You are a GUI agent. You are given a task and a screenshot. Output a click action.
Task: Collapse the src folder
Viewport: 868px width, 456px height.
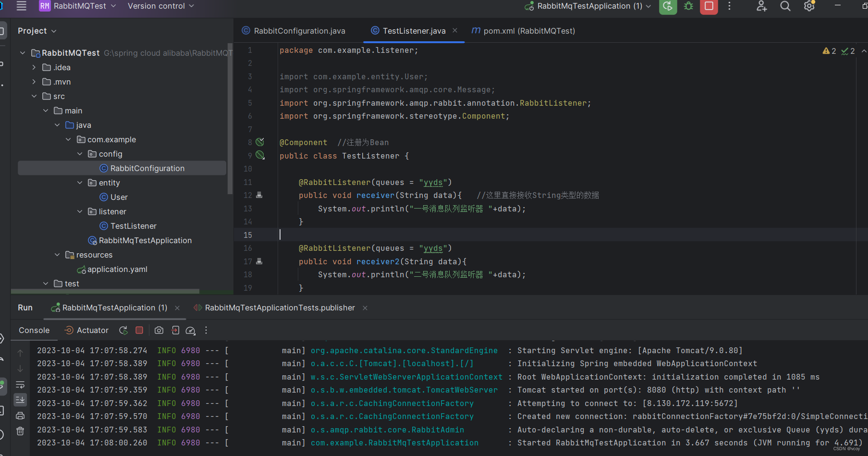[x=34, y=96]
